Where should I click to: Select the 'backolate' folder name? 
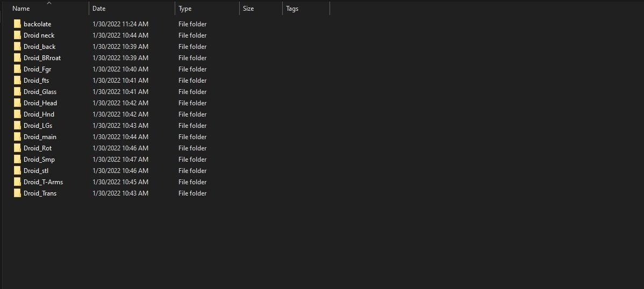pyautogui.click(x=38, y=24)
